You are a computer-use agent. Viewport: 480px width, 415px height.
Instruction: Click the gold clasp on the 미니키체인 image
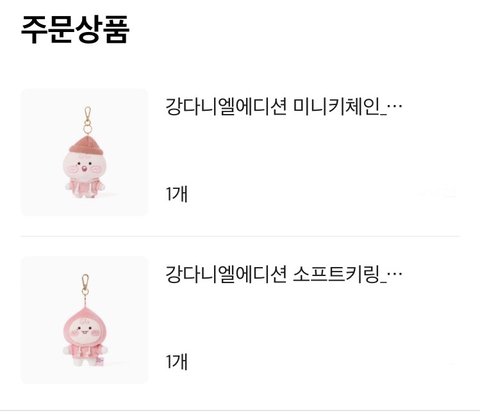[87, 120]
